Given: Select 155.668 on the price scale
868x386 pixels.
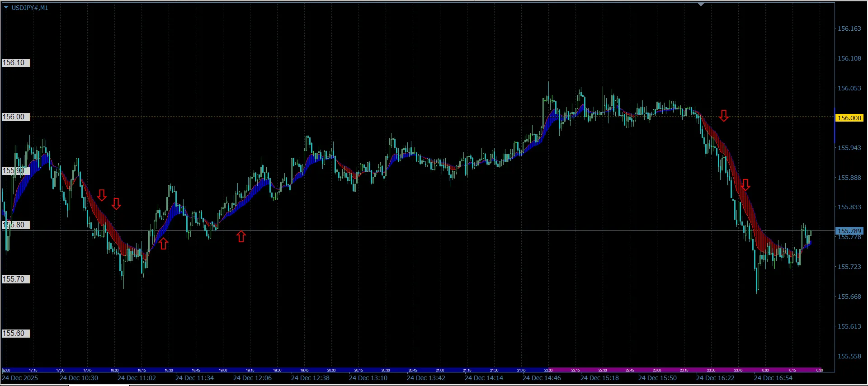Looking at the screenshot, I should [849, 297].
